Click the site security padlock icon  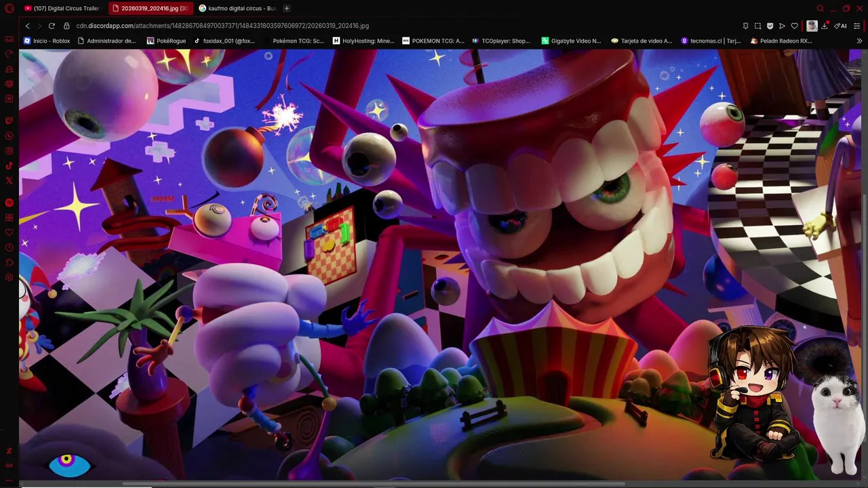[x=66, y=26]
